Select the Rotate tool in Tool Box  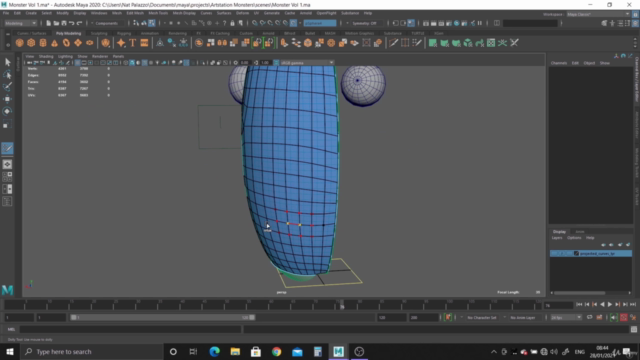click(x=7, y=111)
